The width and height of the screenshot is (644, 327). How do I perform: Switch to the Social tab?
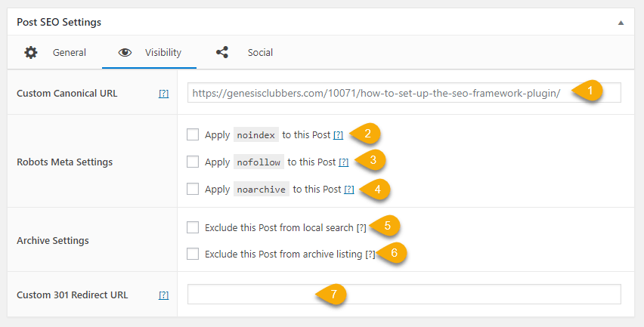click(260, 53)
